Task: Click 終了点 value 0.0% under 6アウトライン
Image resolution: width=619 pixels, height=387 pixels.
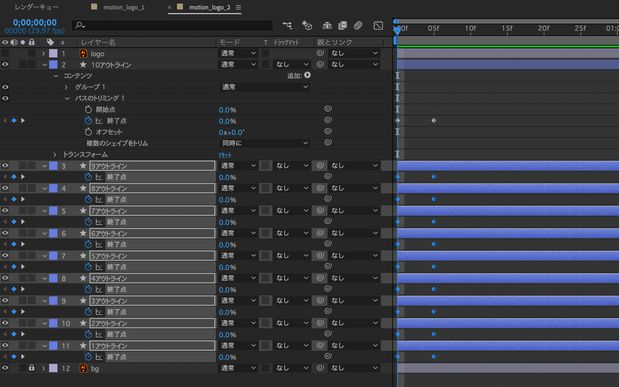Action: coord(227,245)
